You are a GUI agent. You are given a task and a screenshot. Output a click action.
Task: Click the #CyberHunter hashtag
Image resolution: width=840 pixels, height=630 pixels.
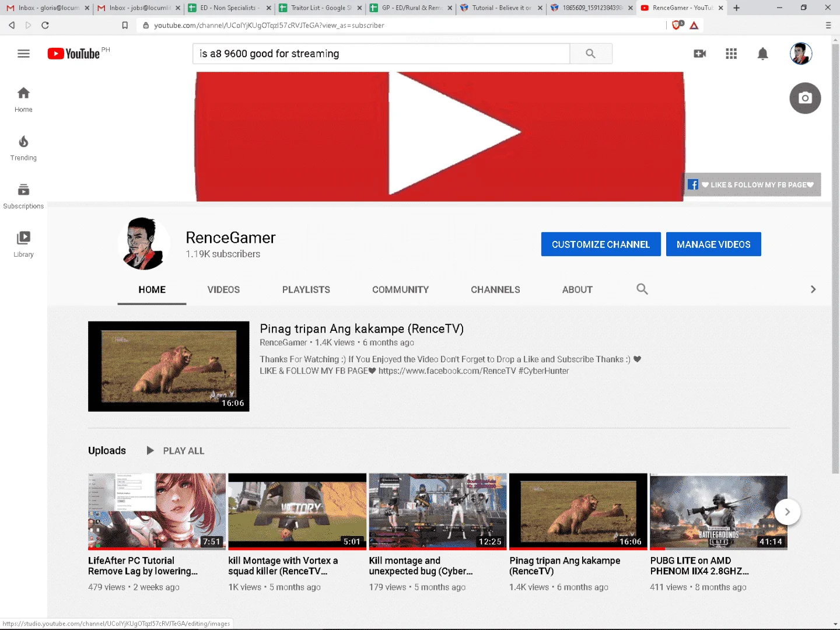point(544,371)
